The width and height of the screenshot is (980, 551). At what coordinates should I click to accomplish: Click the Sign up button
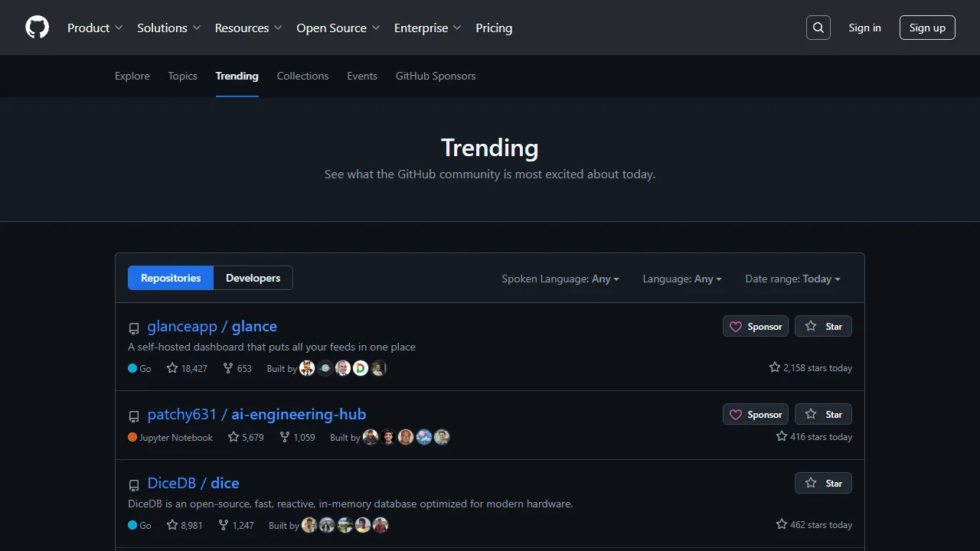[927, 28]
